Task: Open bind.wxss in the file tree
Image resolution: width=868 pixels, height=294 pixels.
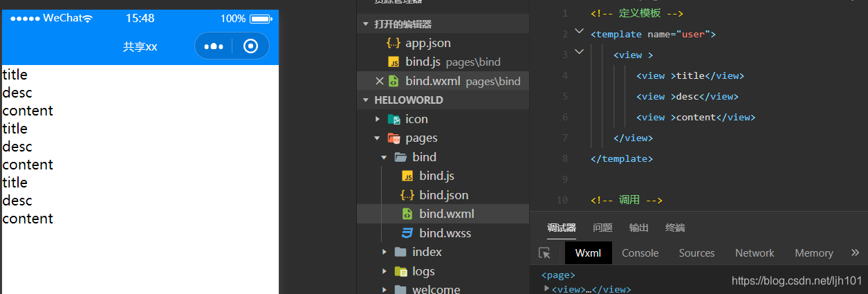Action: pyautogui.click(x=443, y=233)
